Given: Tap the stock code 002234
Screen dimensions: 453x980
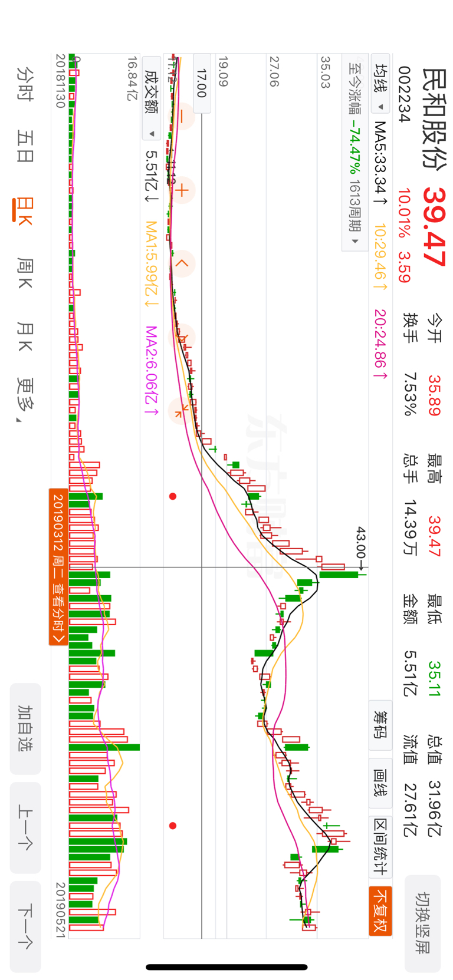Looking at the screenshot, I should 404,94.
